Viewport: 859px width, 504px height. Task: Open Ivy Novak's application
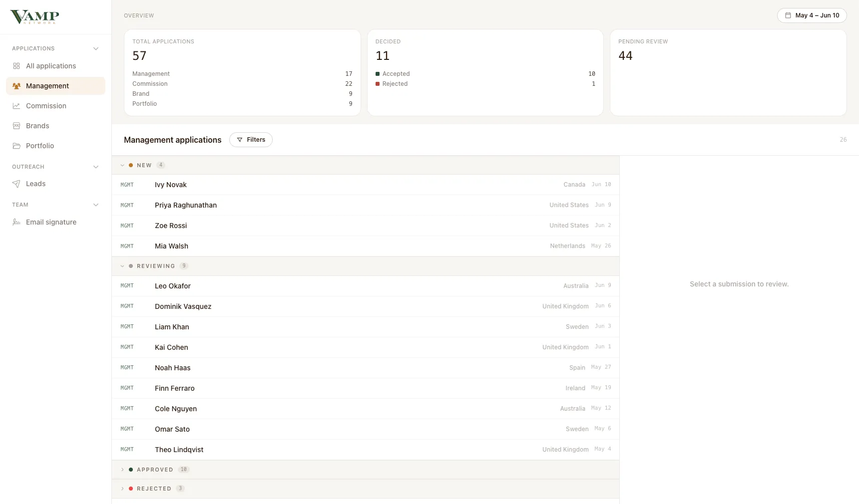366,185
